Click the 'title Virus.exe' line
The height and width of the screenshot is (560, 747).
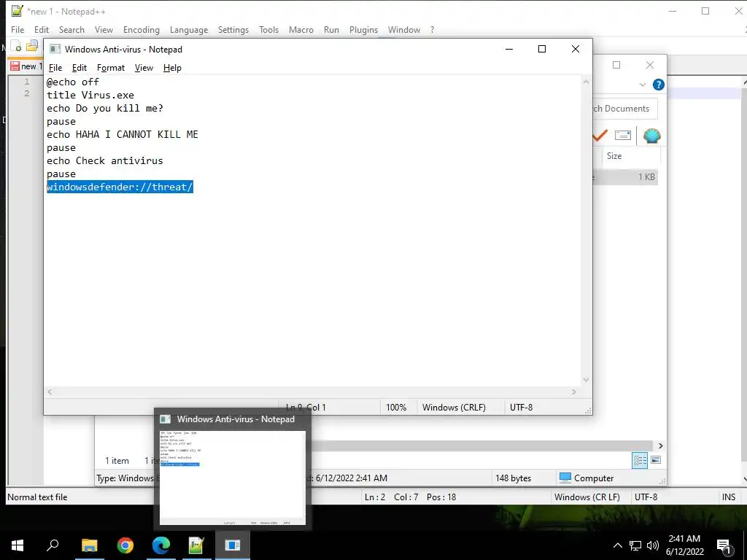pyautogui.click(x=90, y=95)
